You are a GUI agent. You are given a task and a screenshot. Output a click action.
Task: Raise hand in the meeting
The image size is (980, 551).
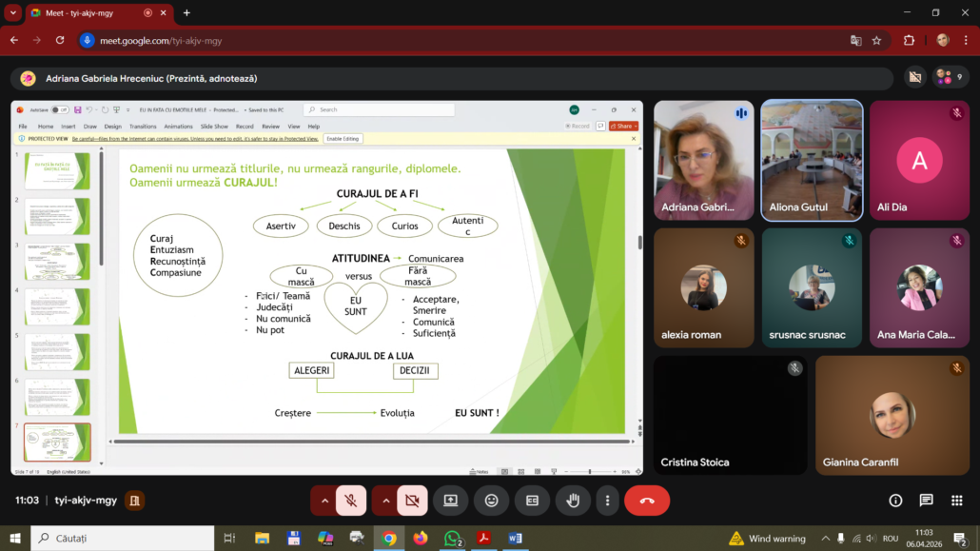click(573, 501)
